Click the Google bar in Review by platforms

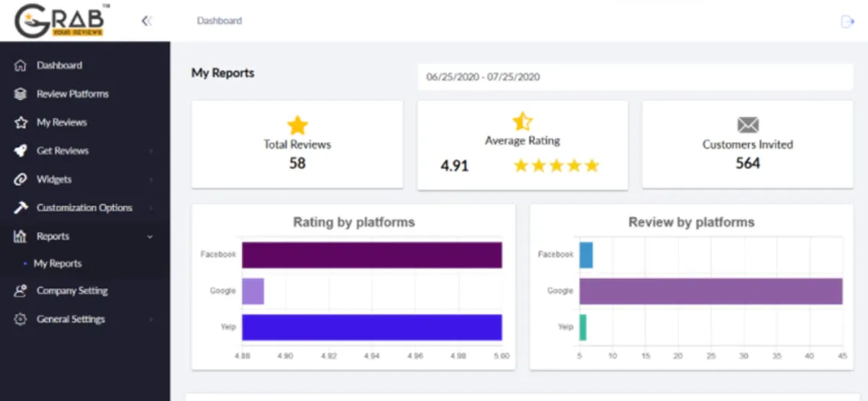[x=711, y=291]
